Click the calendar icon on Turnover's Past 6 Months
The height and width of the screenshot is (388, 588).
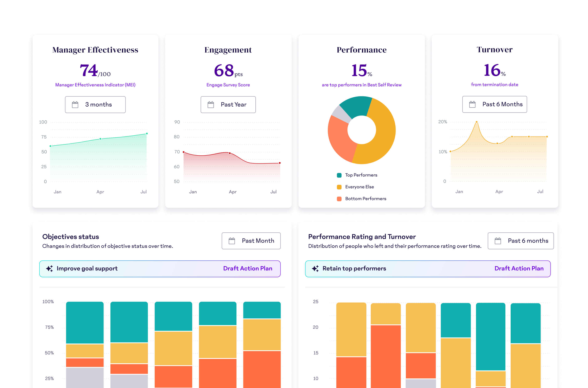[x=472, y=104]
